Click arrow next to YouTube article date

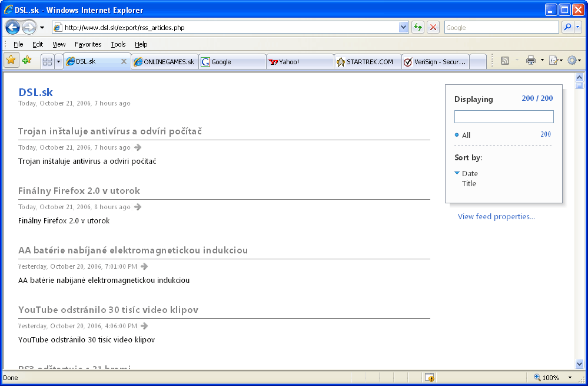144,326
